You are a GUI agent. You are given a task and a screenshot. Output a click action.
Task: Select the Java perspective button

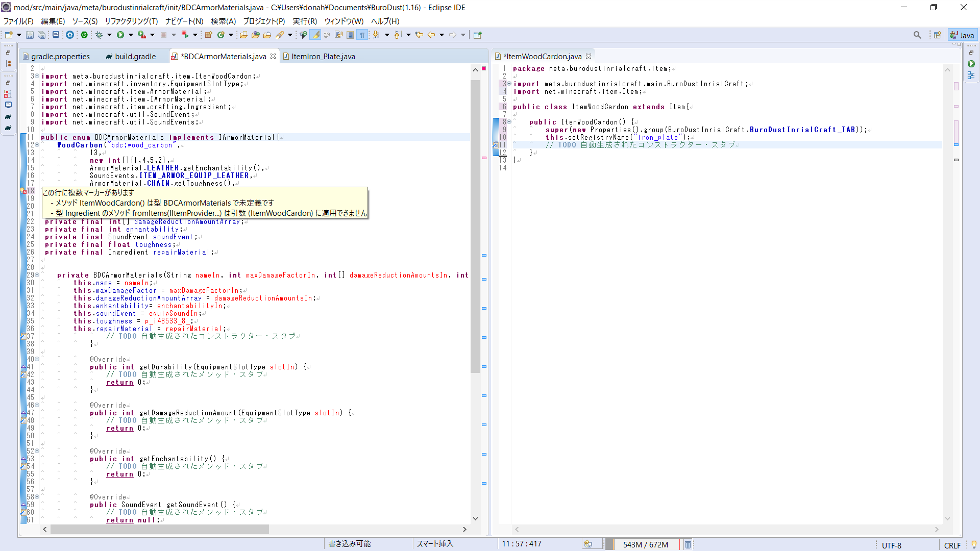click(962, 35)
